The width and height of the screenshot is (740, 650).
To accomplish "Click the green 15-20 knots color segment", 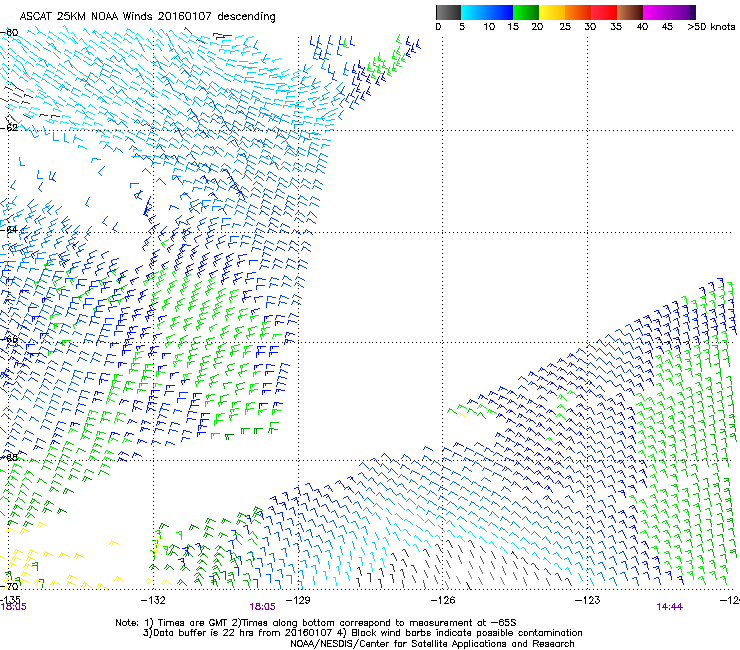I will tap(526, 12).
